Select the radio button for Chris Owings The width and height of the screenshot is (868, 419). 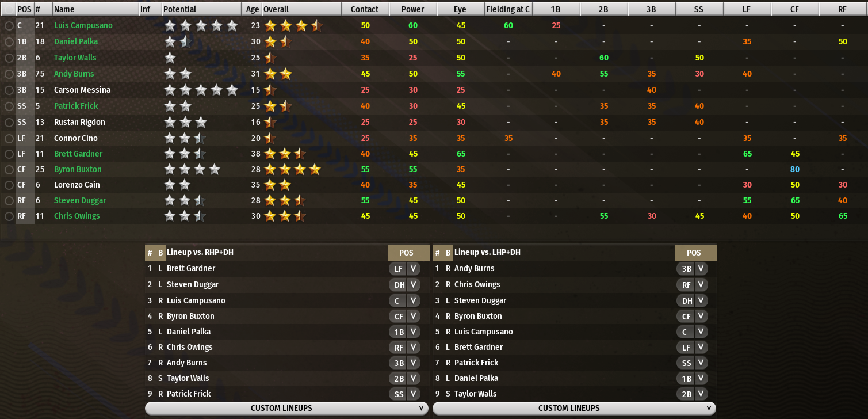click(x=9, y=216)
